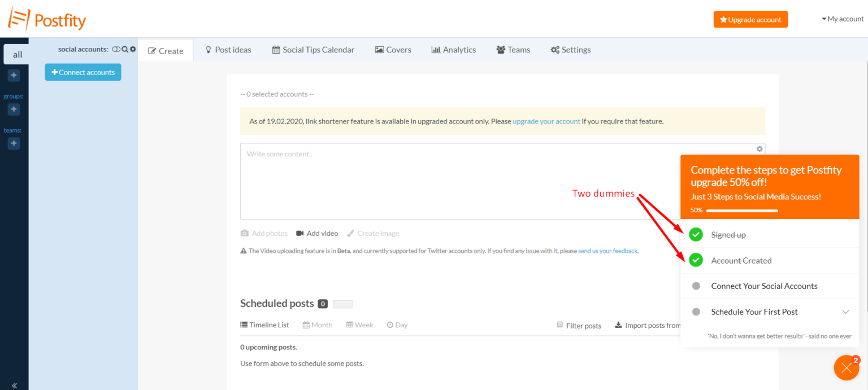Screen dimensions: 868x390
Task: Click the 50% progress bar
Action: [x=741, y=210]
